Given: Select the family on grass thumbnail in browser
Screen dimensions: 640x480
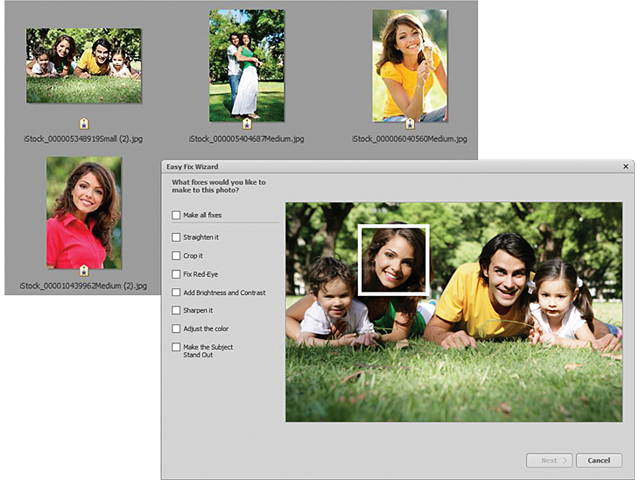Looking at the screenshot, I should [x=84, y=65].
